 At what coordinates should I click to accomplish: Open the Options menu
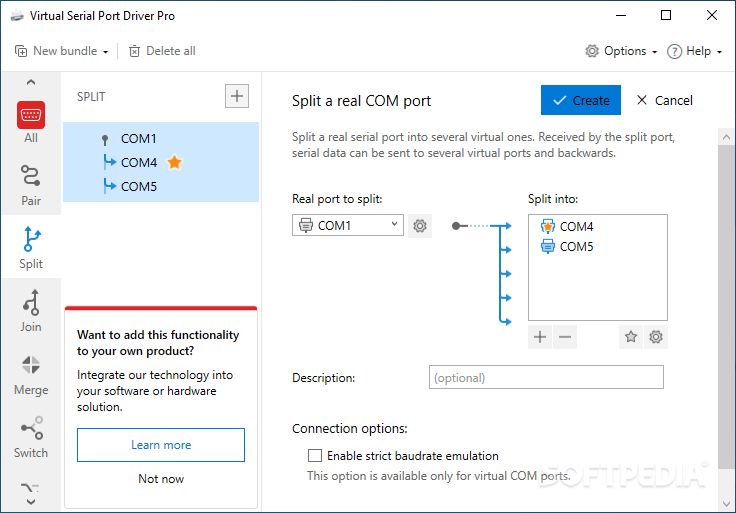point(621,51)
